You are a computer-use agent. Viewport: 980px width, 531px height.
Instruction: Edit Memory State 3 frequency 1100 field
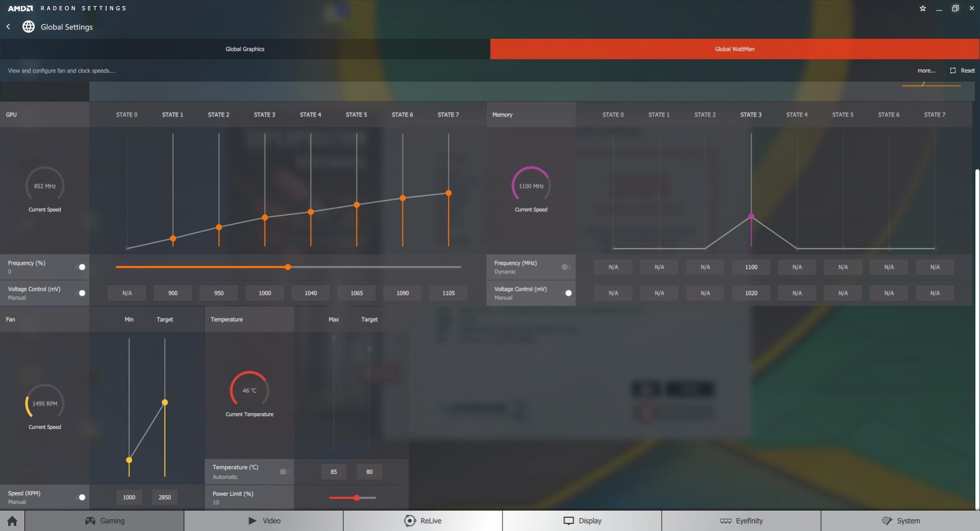[x=751, y=267]
